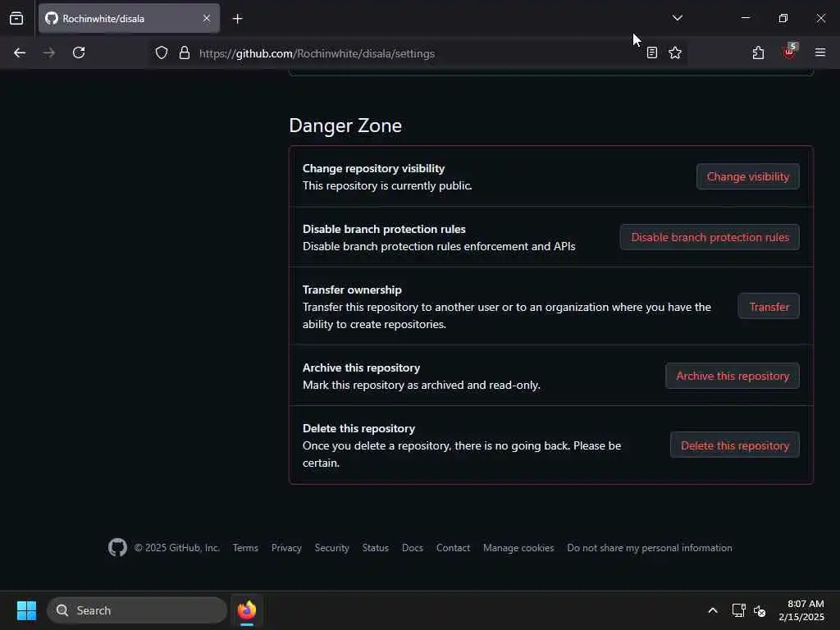Click 'Mark this repository as archived and read-only.' text
840x630 pixels.
pyautogui.click(x=422, y=386)
